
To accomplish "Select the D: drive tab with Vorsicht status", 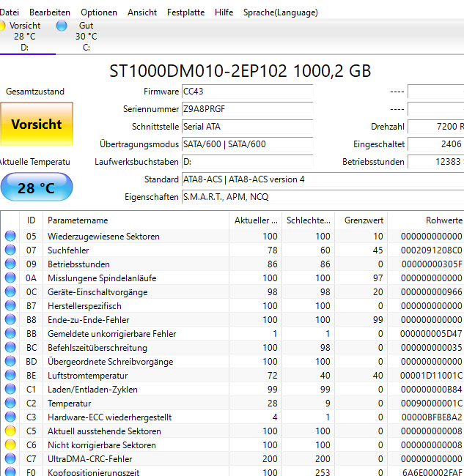I will (x=24, y=37).
